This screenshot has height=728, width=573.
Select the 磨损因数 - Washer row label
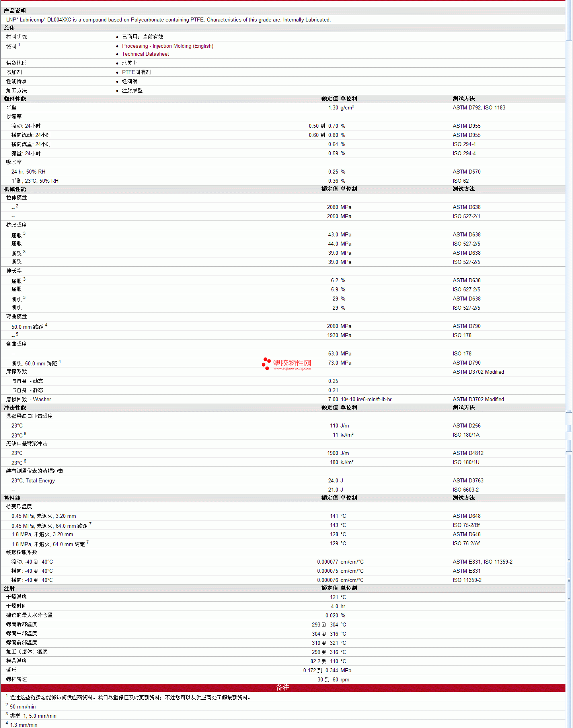point(29,399)
